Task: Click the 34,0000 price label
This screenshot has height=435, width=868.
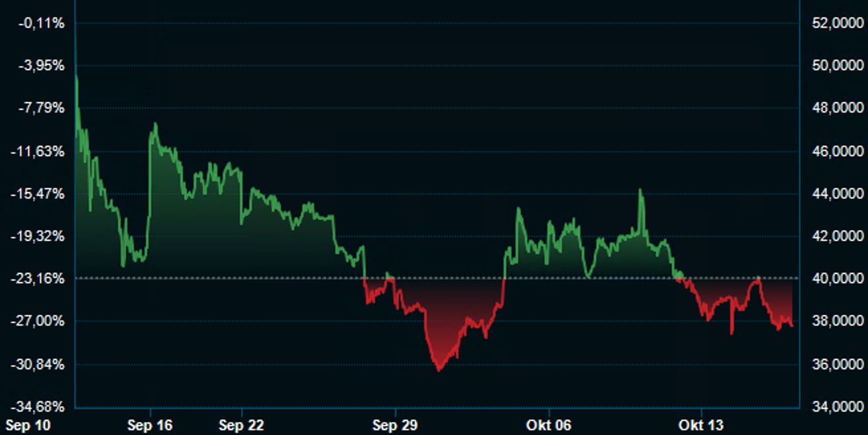Action: tap(838, 407)
